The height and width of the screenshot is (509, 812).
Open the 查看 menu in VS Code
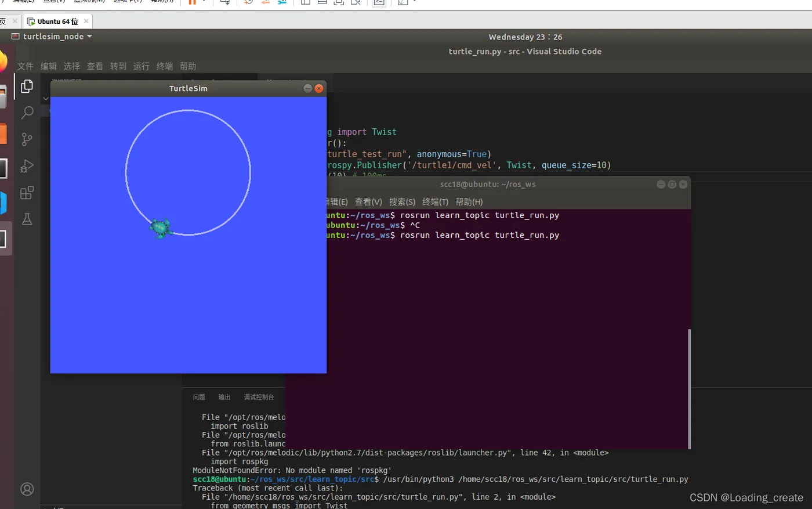coord(95,66)
